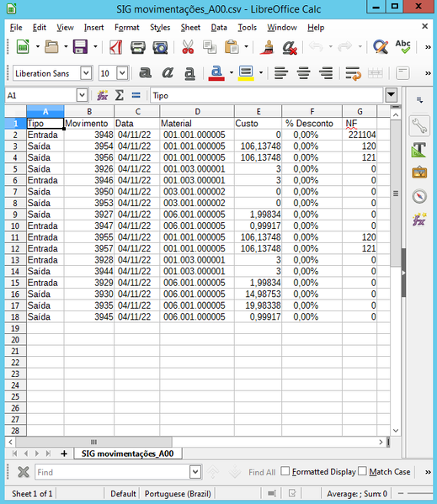Viewport: 437px width, 504px height.
Task: Open font color dropdown arrow
Action: [232, 73]
